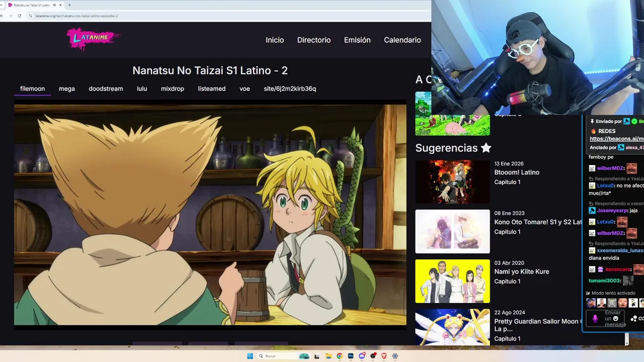Click the video player frame
The width and height of the screenshot is (644, 362).
pos(210,215)
